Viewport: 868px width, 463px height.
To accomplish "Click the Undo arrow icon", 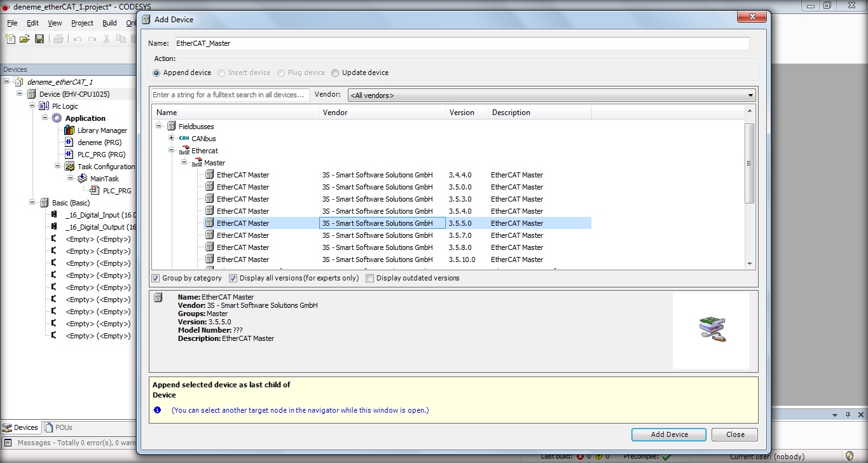I will click(x=78, y=39).
